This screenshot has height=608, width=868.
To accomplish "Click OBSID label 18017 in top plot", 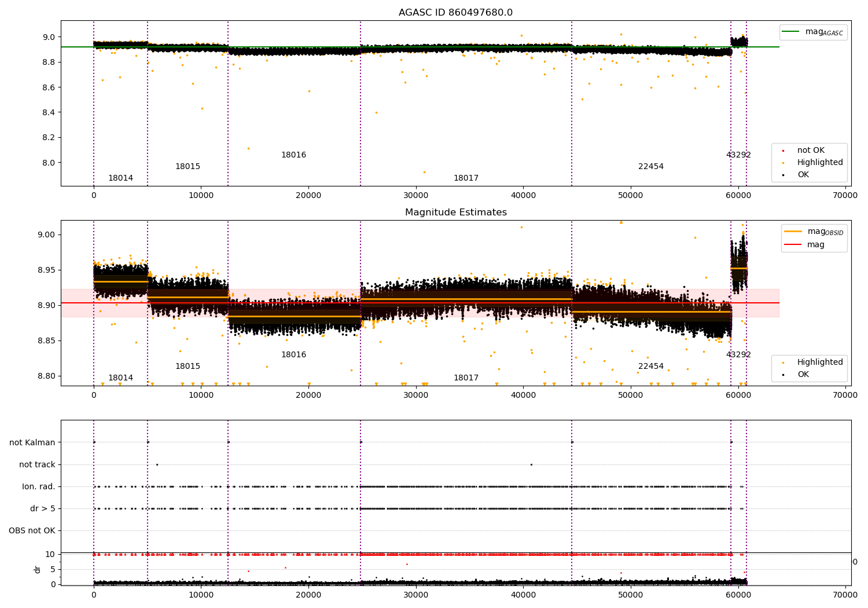I will pos(466,178).
